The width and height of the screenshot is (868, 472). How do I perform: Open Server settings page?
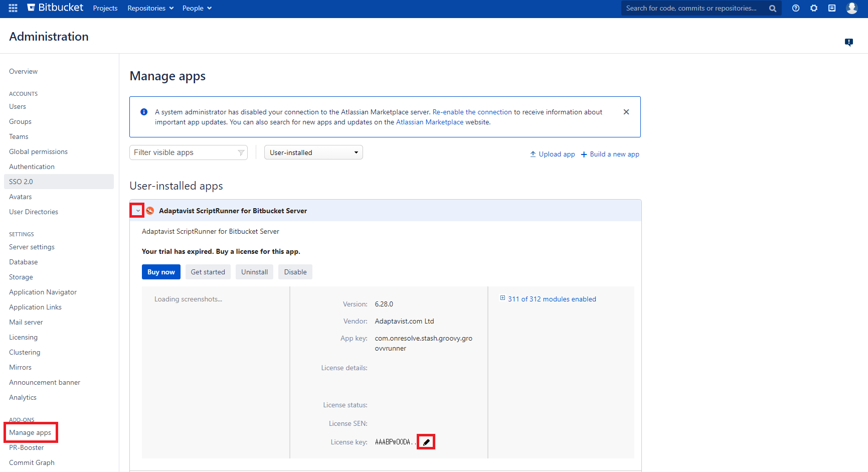[32, 247]
